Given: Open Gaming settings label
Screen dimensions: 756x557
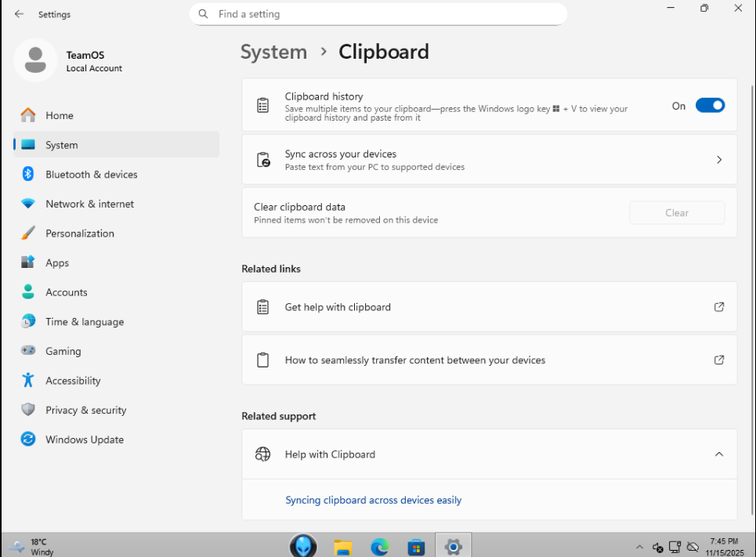Looking at the screenshot, I should coord(63,351).
